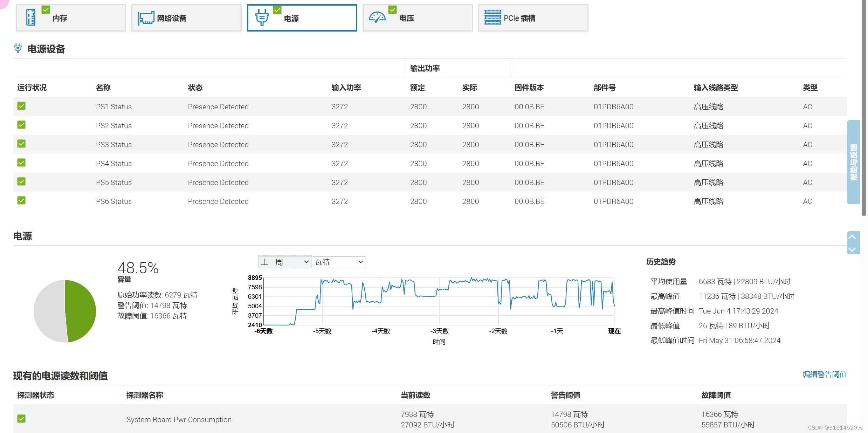Open the 瓦特 unit dropdown
Screen dimensions: 868x433
[x=339, y=262]
